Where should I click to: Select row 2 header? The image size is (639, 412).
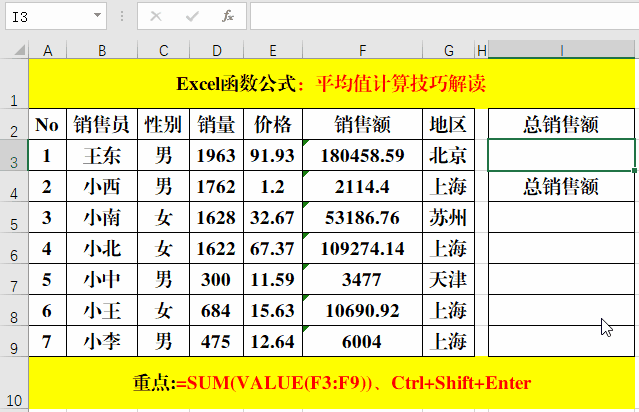coord(14,124)
